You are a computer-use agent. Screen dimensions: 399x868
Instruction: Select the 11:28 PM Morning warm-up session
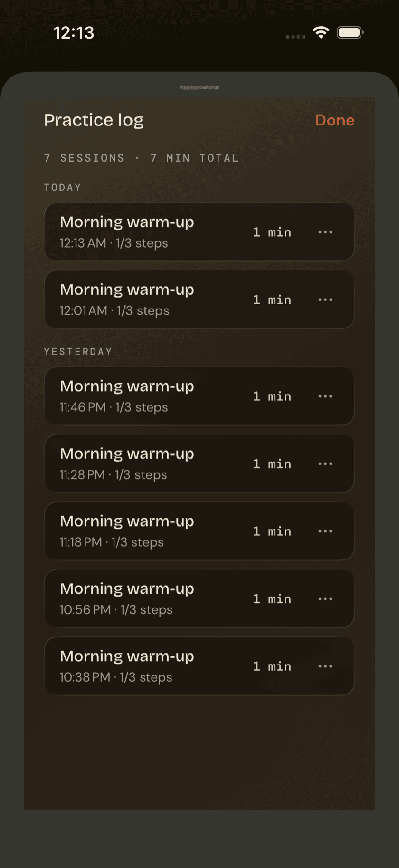(x=199, y=463)
